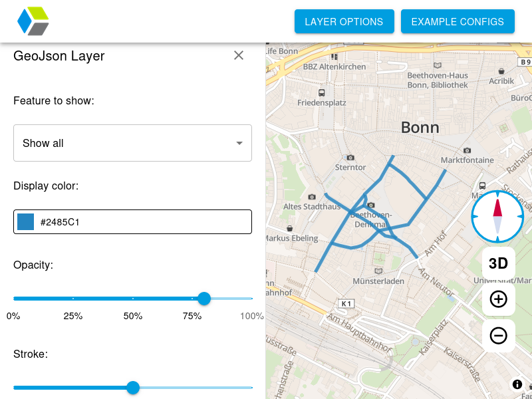Screen dimensions: 532x399
Task: Switch the map to 3D view
Action: pos(498,263)
